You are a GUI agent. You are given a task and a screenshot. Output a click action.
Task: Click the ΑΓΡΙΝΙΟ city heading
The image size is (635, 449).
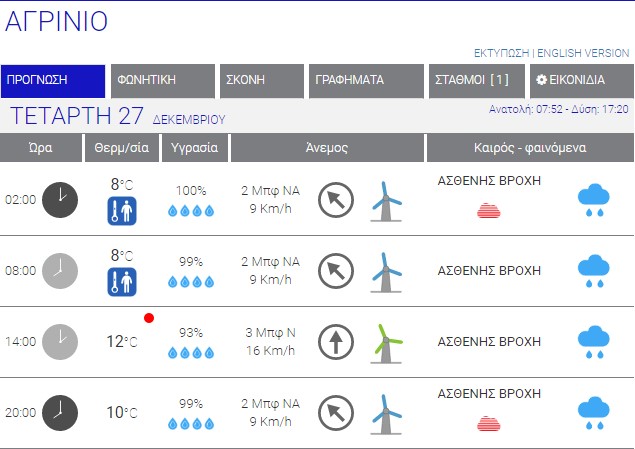[57, 21]
